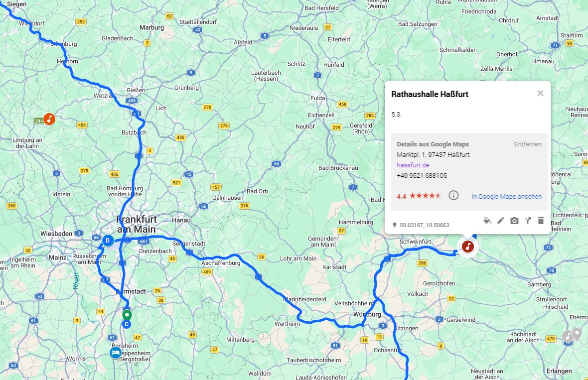
Task: Click 'Entfernen' to remove Google Maps details
Action: 528,144
